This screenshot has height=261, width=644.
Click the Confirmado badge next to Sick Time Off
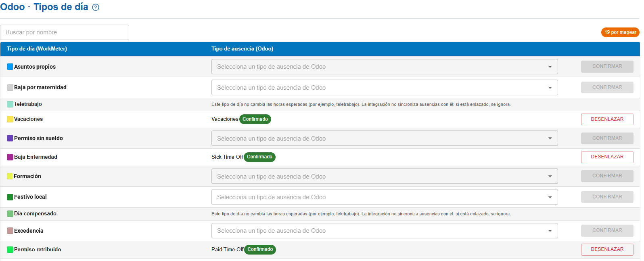(259, 157)
